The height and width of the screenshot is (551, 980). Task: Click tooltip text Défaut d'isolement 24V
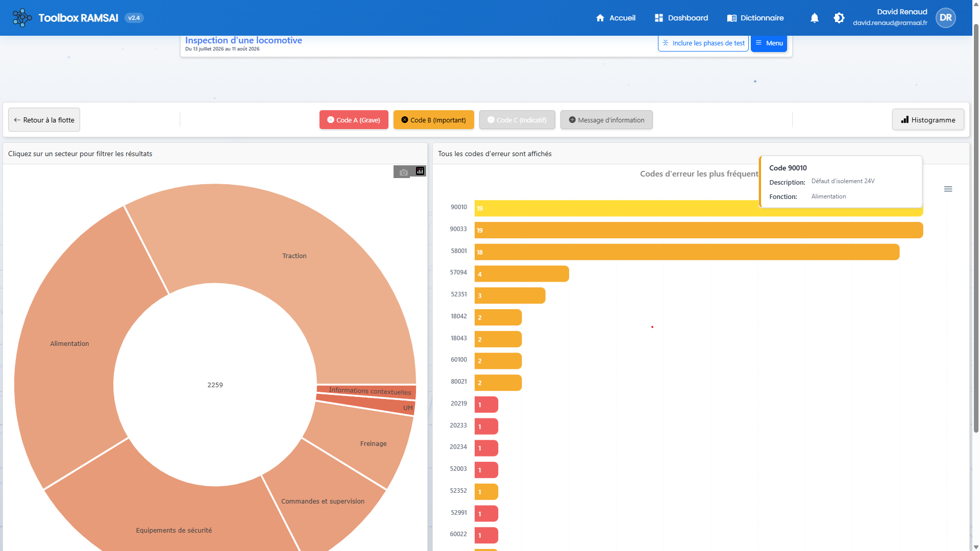pyautogui.click(x=843, y=181)
